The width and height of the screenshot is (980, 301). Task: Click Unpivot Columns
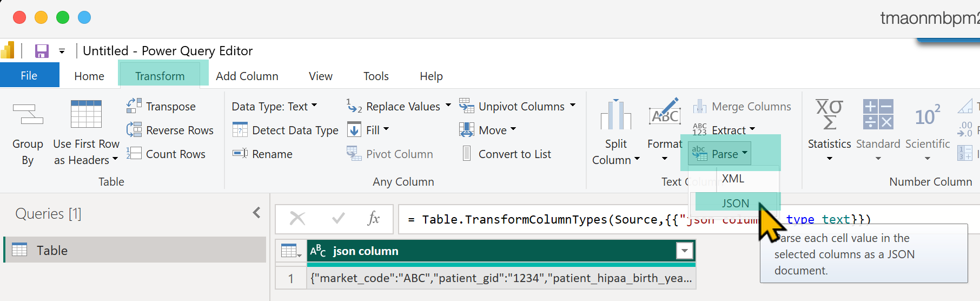[512, 106]
